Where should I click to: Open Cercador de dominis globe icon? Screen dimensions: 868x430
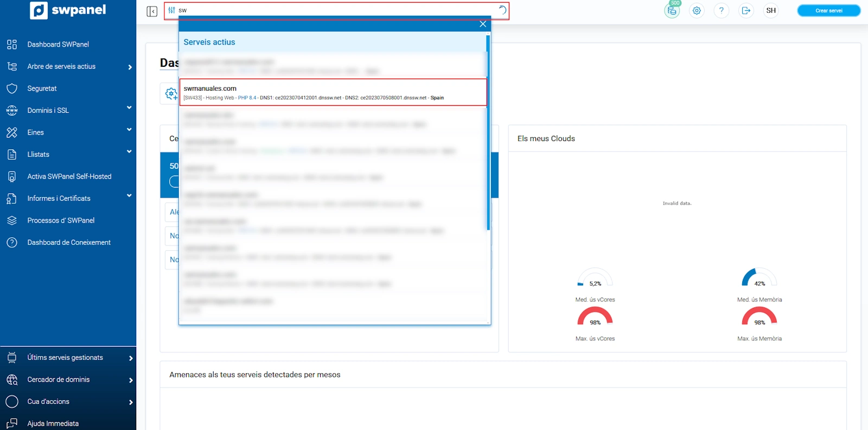tap(12, 380)
